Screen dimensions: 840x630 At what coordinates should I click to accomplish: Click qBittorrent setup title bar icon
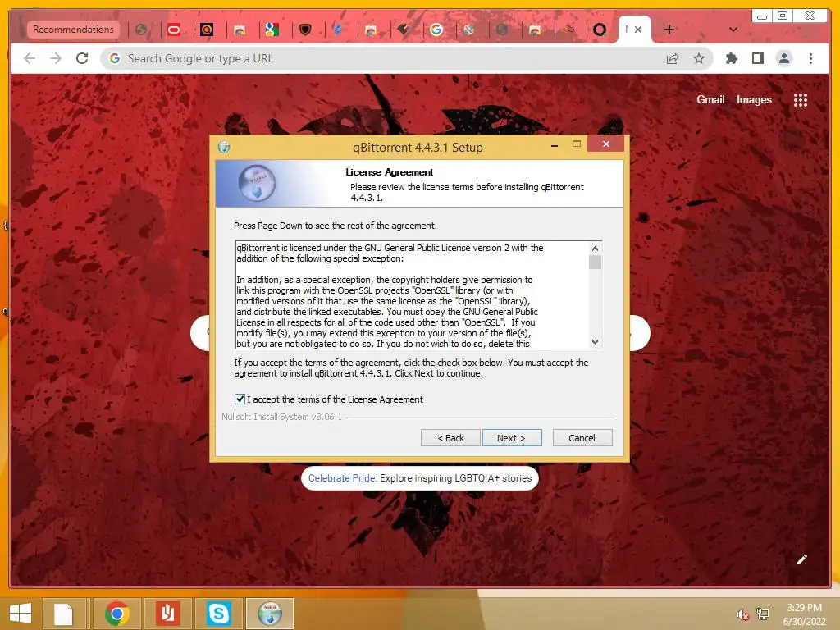[x=224, y=147]
